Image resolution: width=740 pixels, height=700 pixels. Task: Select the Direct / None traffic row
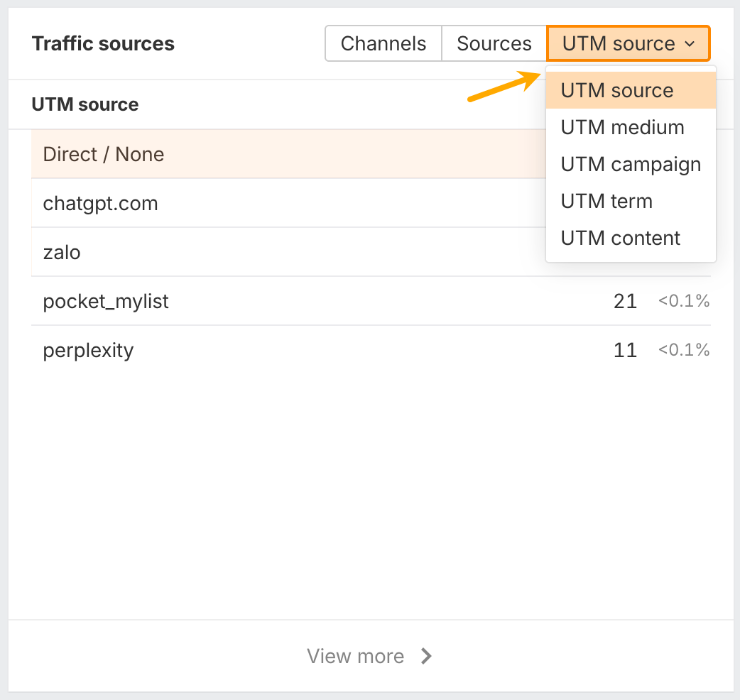tap(103, 154)
